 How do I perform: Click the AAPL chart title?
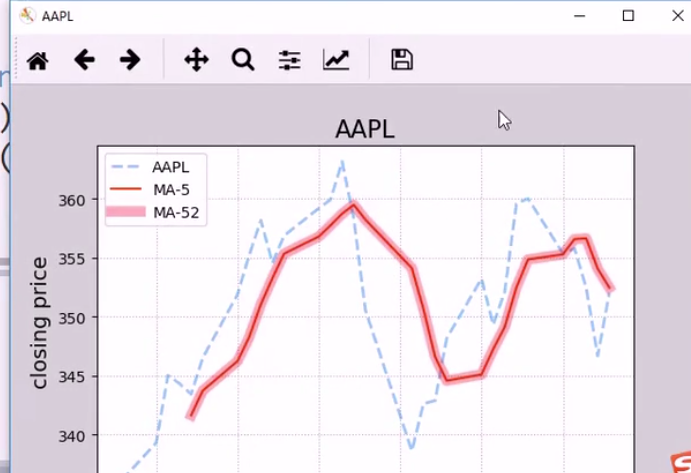pyautogui.click(x=365, y=130)
